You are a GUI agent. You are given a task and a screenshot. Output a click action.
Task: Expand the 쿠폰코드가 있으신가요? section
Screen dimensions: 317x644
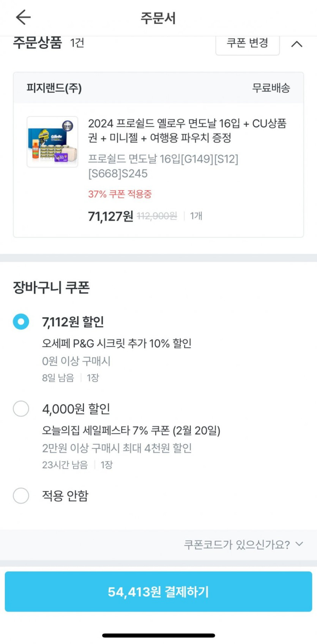tap(237, 545)
